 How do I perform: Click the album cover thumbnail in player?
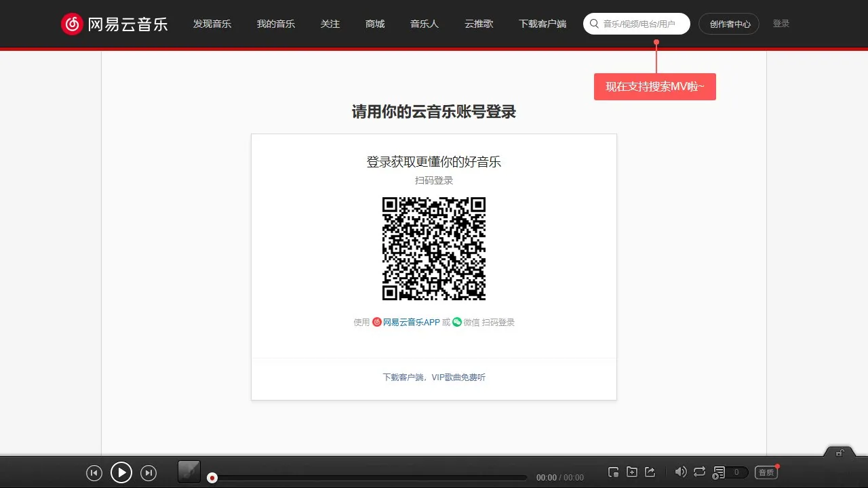189,472
